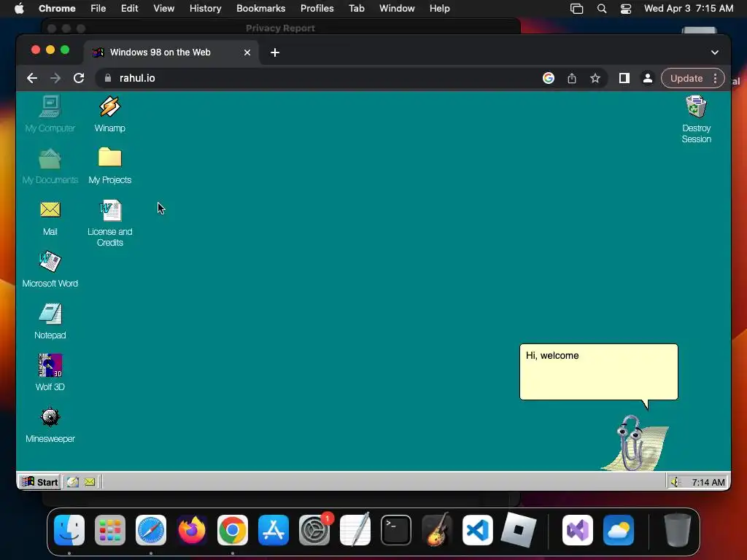Click the Hi, welcome speech bubble

[x=599, y=372]
